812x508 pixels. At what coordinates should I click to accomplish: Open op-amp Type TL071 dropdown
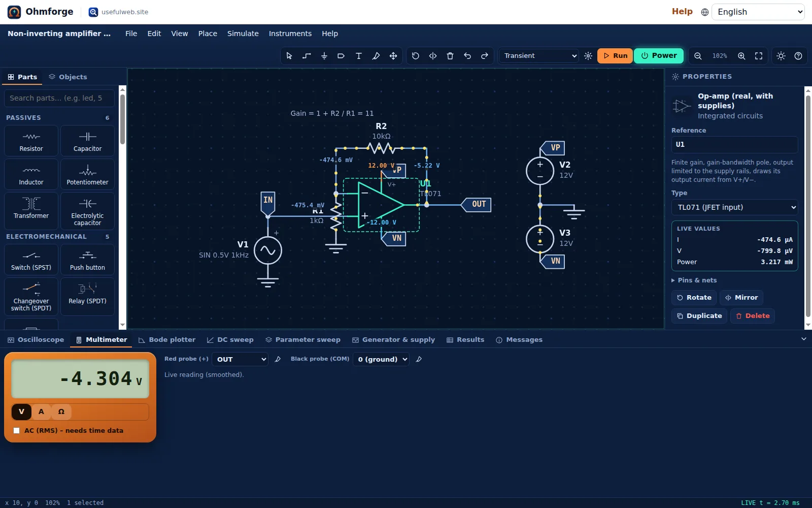(x=734, y=207)
